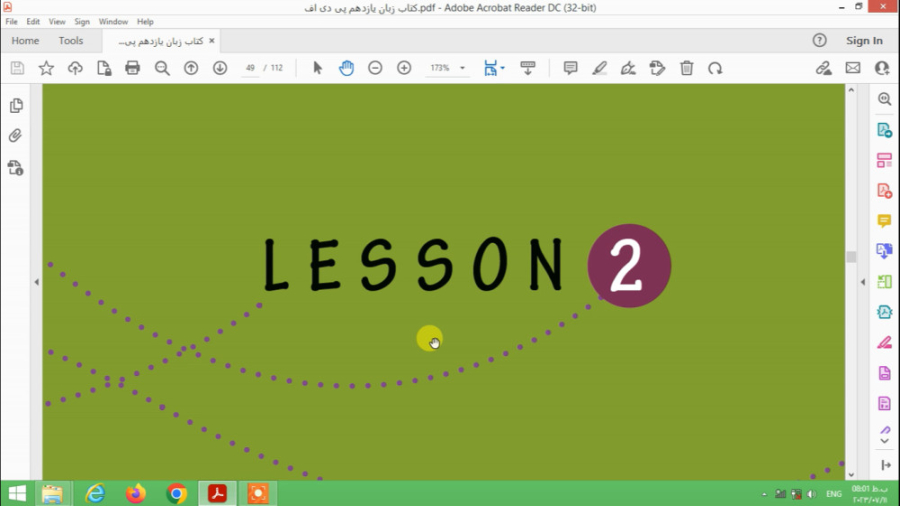
Task: Open File Explorer from taskbar
Action: [x=52, y=493]
